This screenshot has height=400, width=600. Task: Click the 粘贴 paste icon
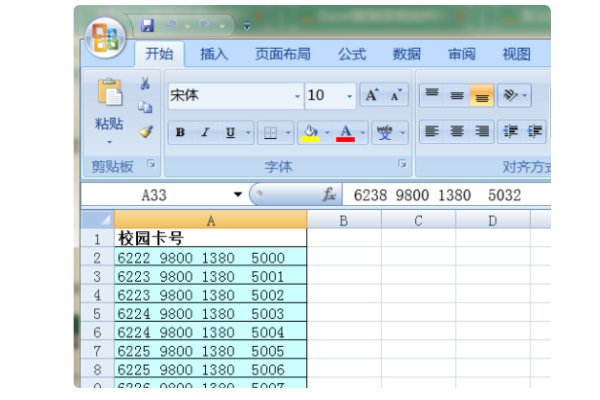109,92
